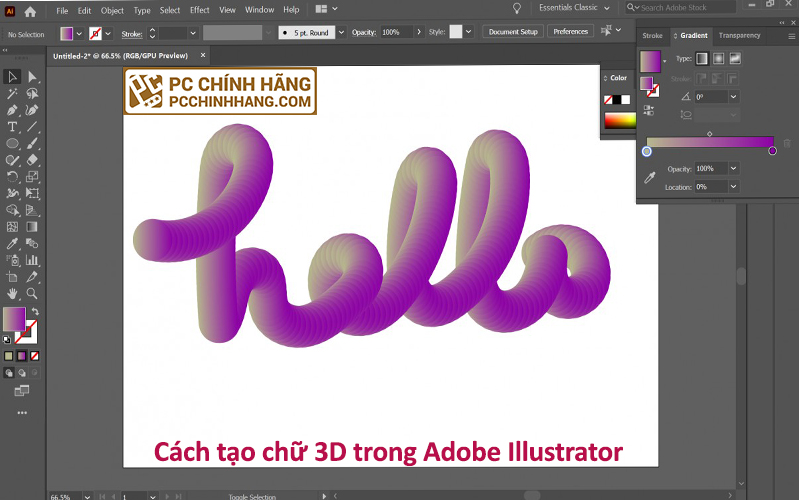This screenshot has height=500, width=800.
Task: Click the Document Setup button
Action: [513, 32]
